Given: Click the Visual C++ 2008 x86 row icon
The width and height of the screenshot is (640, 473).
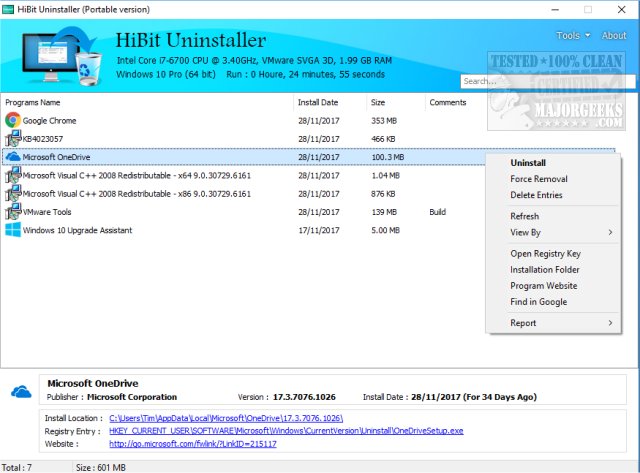Looking at the screenshot, I should (x=13, y=193).
